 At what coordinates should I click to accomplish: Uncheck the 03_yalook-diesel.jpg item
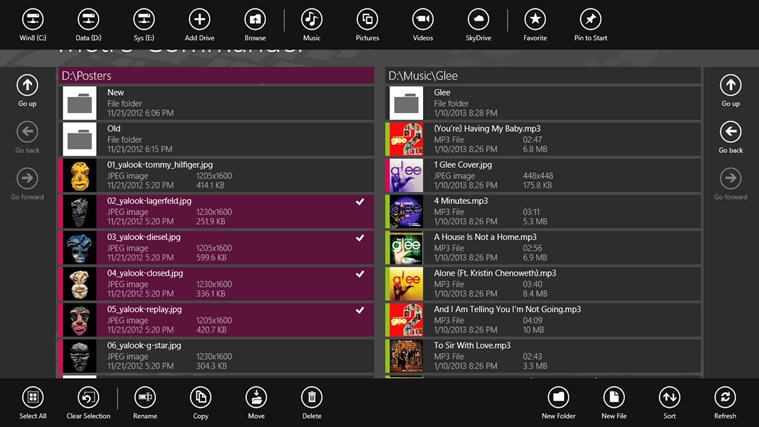(359, 238)
